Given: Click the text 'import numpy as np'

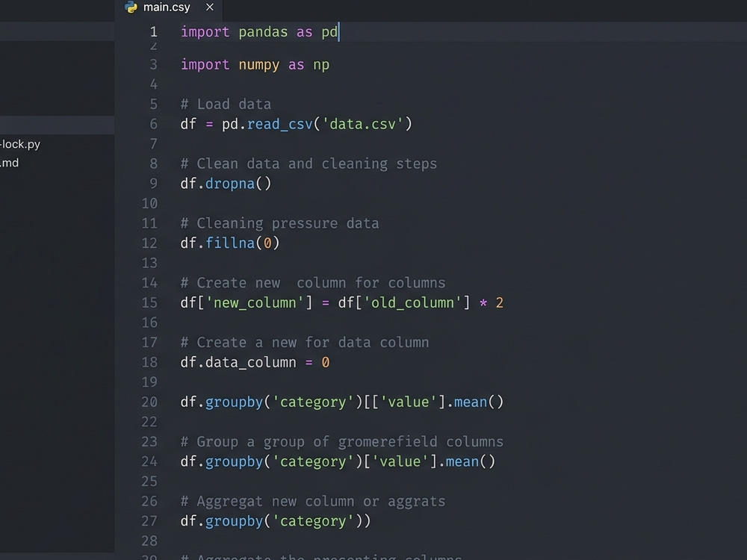Looking at the screenshot, I should [x=255, y=65].
